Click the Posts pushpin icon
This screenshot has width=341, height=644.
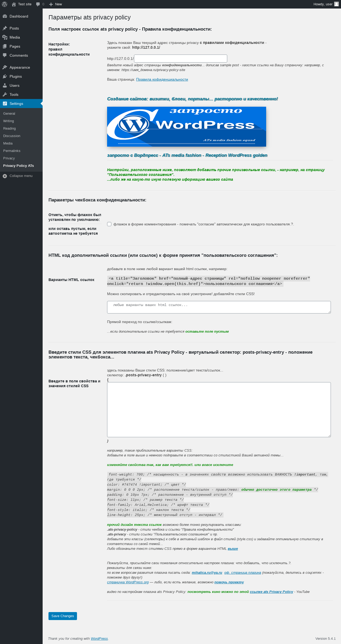point(5,28)
